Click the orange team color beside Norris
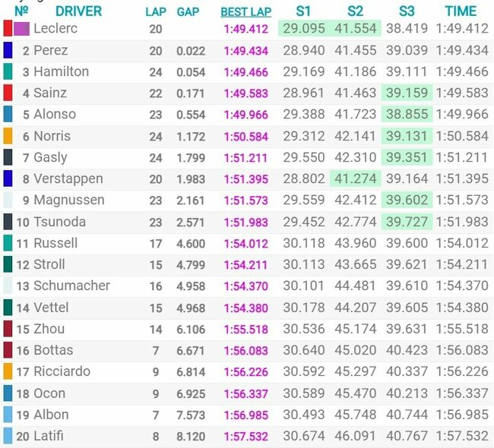This screenshot has width=494, height=448. click(8, 136)
